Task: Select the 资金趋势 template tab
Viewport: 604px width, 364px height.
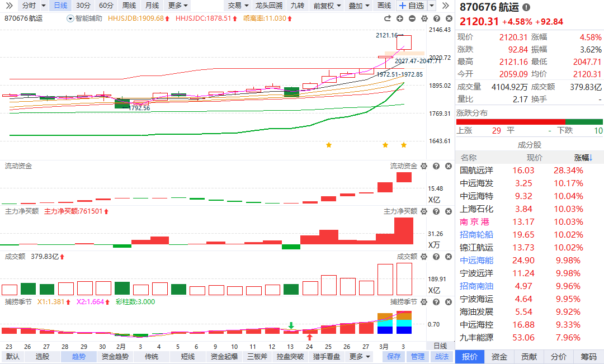Action: coord(115,357)
